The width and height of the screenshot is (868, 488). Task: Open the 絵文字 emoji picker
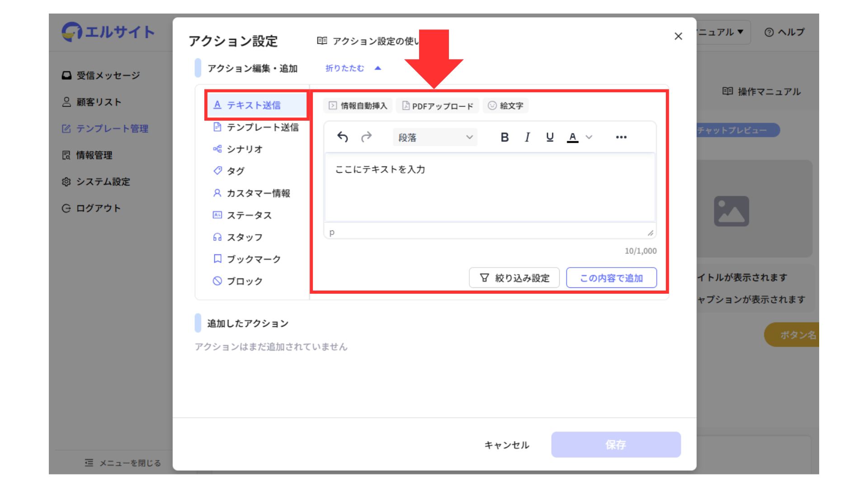[505, 106]
